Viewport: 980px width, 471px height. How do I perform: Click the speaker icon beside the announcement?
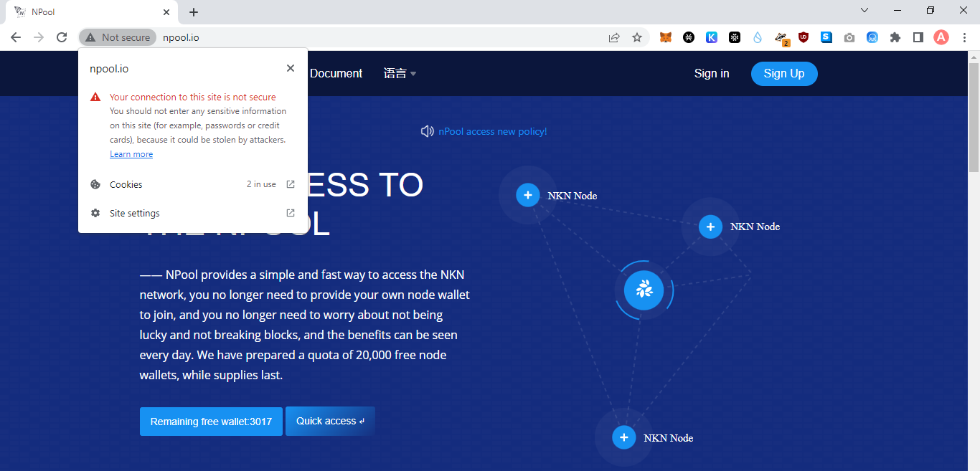pyautogui.click(x=427, y=131)
